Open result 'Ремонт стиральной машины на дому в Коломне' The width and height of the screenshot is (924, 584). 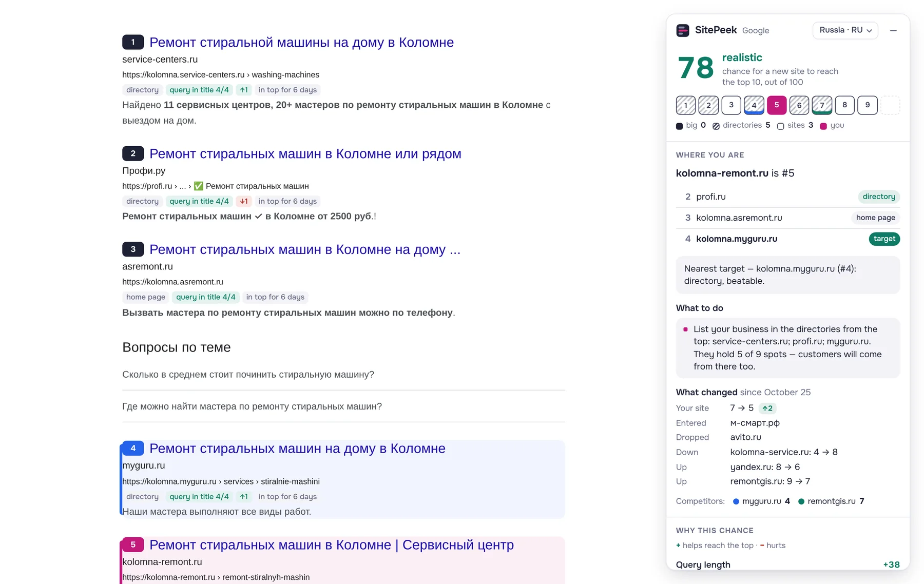point(301,42)
